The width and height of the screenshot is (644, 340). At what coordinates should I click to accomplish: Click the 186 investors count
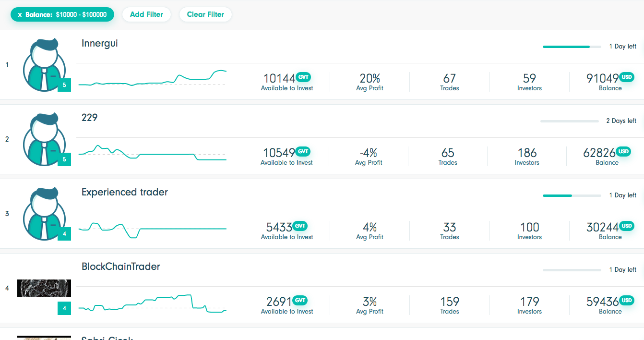[527, 153]
